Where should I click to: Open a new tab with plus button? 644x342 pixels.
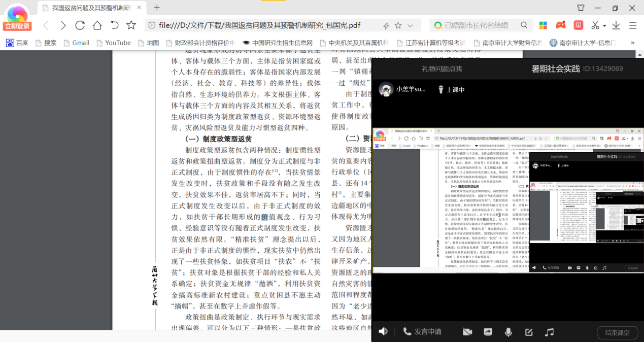pyautogui.click(x=157, y=8)
